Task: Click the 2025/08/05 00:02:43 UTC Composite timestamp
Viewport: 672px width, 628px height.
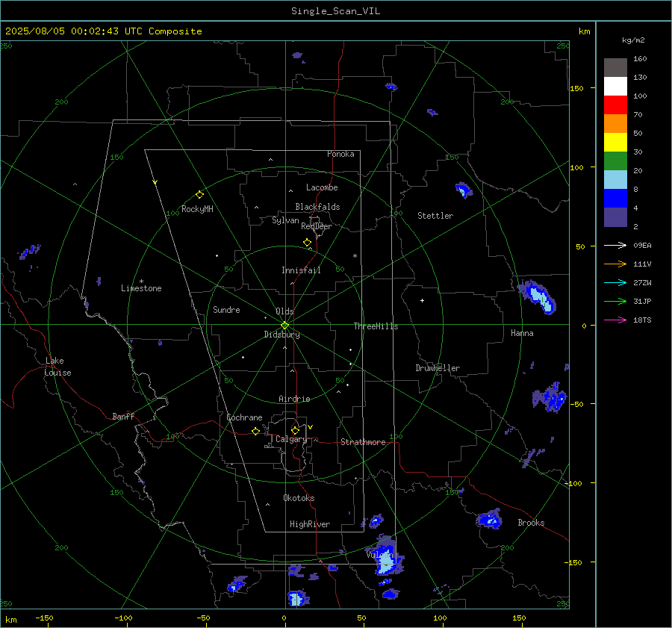Action: pyautogui.click(x=103, y=31)
